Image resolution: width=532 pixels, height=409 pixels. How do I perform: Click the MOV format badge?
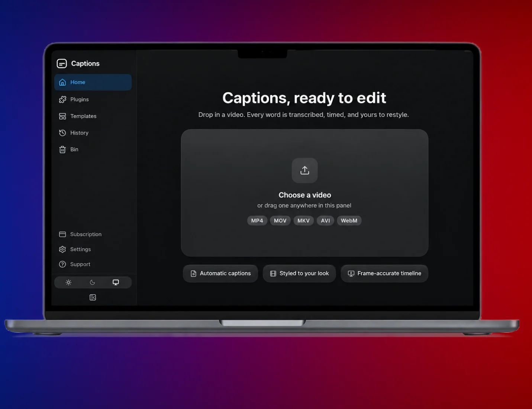click(280, 221)
